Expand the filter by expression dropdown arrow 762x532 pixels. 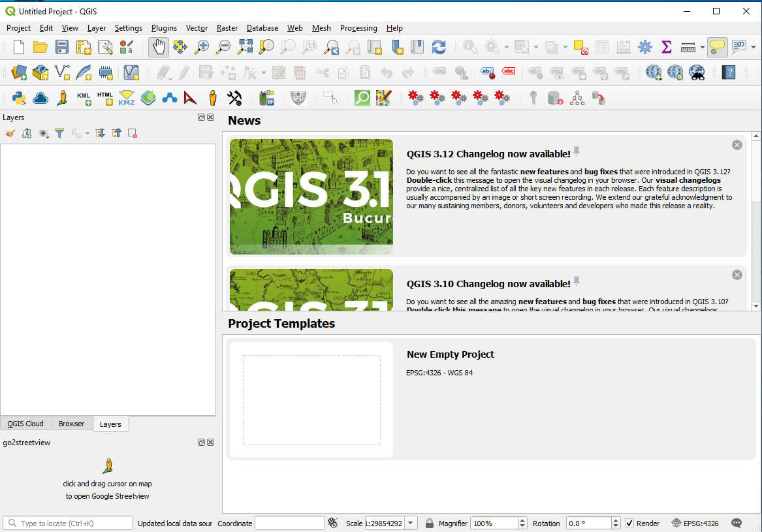click(87, 133)
